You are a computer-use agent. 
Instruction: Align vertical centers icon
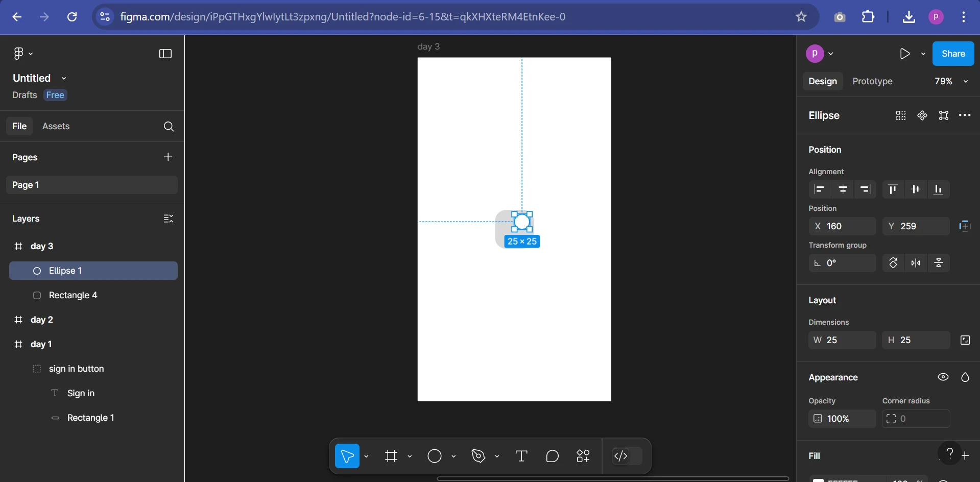[x=916, y=189]
